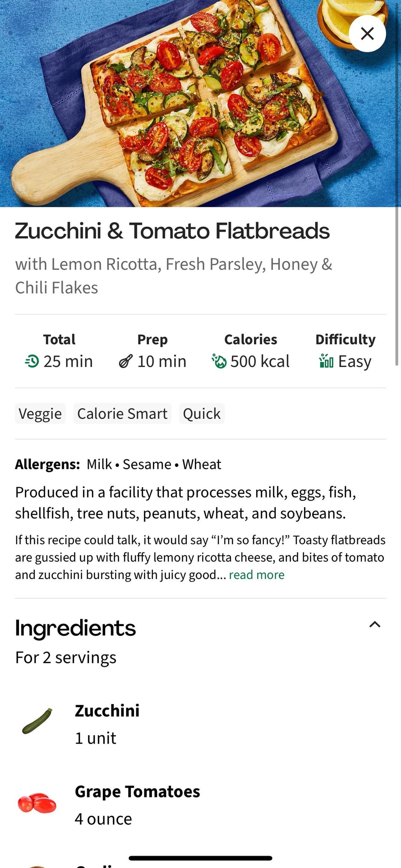
Task: Select the Veggie tag
Action: click(x=40, y=414)
